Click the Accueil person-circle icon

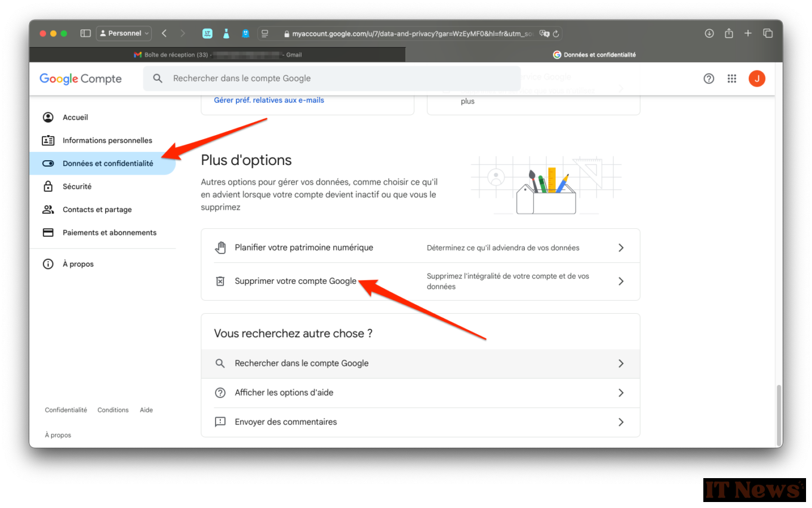(x=48, y=117)
